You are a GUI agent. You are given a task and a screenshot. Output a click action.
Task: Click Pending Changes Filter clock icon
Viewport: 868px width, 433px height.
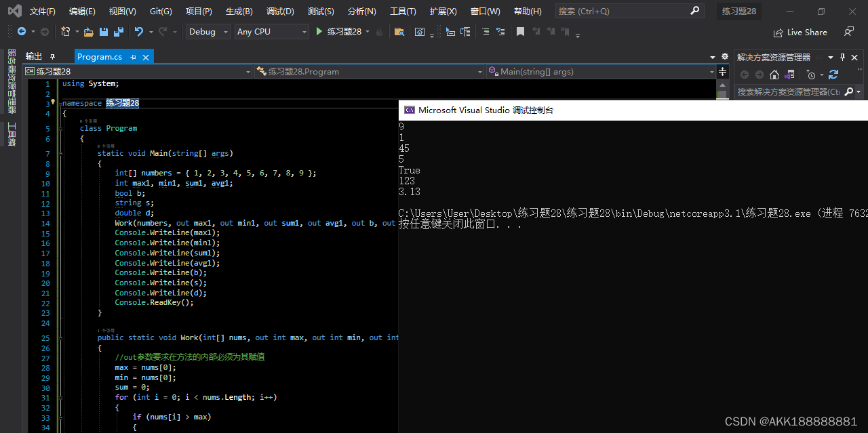811,75
